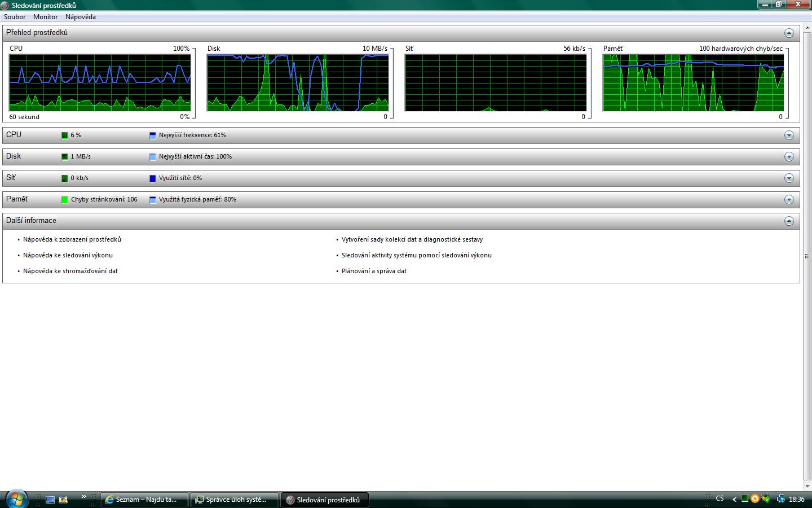Click the green CPU meter tray icon

click(745, 499)
